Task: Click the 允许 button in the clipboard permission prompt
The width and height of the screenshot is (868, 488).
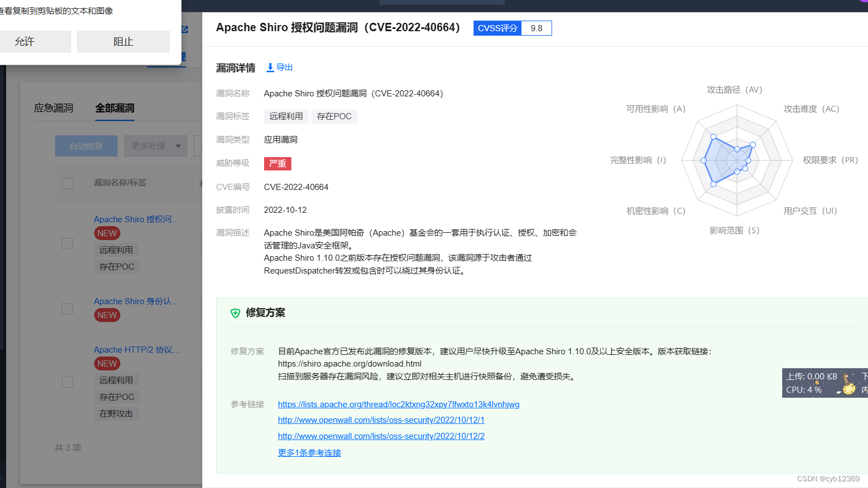Action: 35,41
